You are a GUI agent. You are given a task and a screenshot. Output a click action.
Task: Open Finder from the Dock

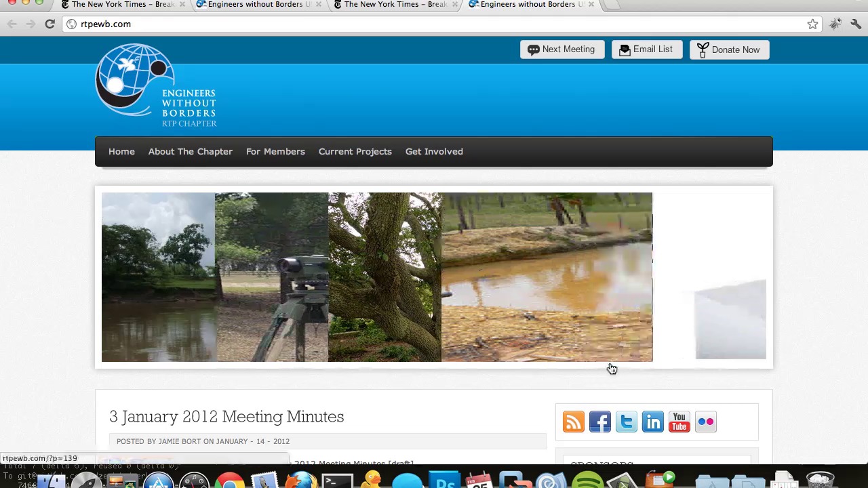(x=52, y=480)
